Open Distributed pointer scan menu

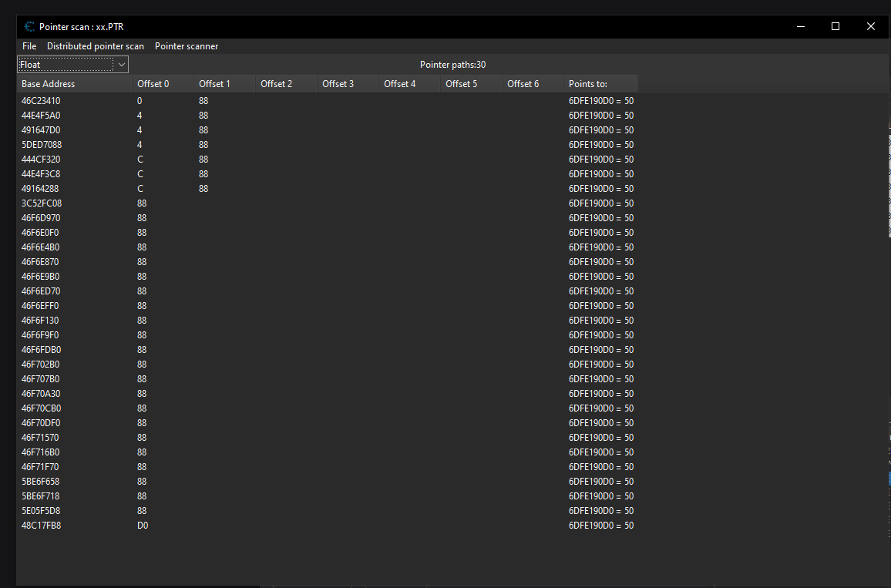96,46
